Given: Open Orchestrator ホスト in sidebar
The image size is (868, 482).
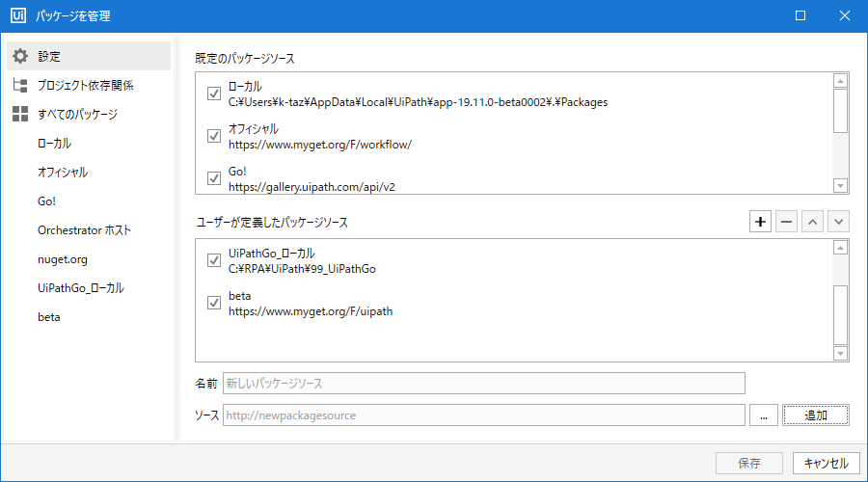Looking at the screenshot, I should 84,230.
